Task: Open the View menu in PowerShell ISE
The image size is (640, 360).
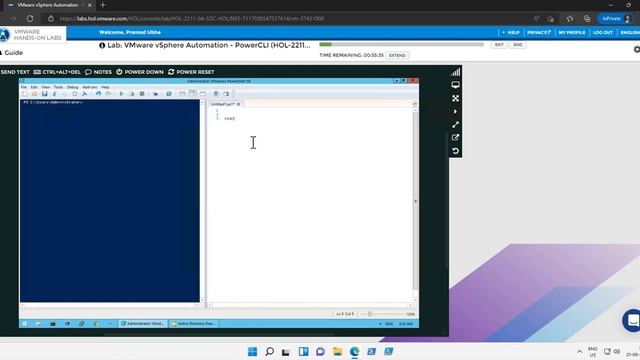Action: click(45, 87)
